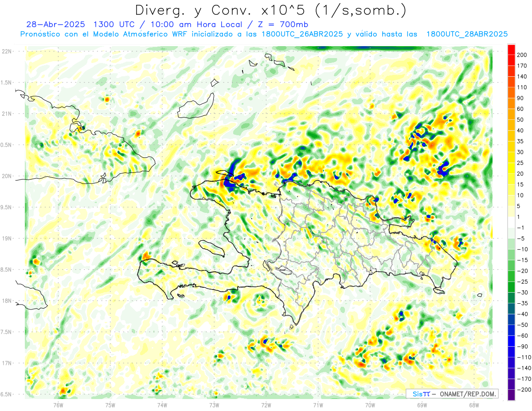
Task: Click the '-25' colorbar value
Action: pyautogui.click(x=522, y=282)
